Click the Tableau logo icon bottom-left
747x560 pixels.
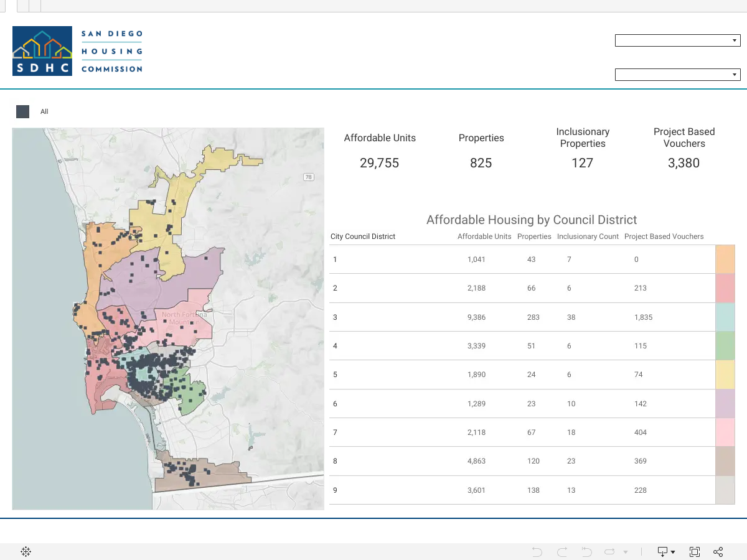point(26,552)
